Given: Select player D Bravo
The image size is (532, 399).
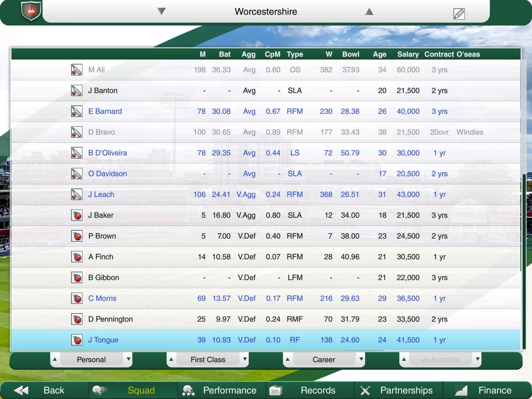Looking at the screenshot, I should [266, 132].
